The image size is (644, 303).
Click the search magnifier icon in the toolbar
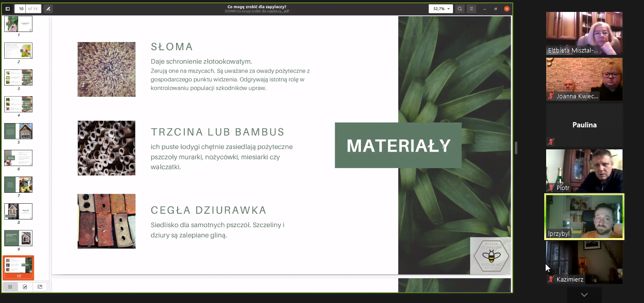pos(460,9)
